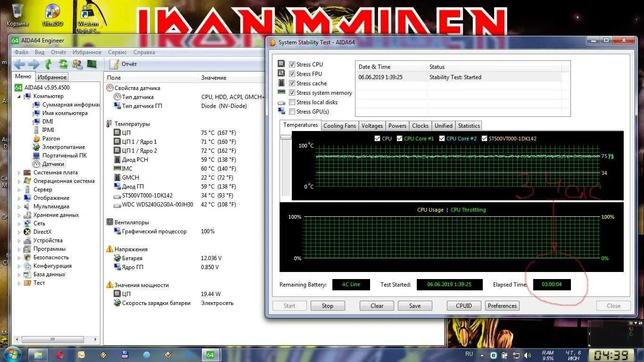Open the AIDA64 taskbar button
This screenshot has height=362, width=644.
tap(210, 355)
